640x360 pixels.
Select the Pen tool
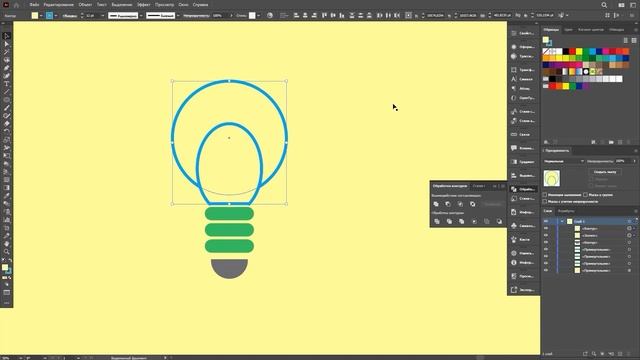coord(7,68)
